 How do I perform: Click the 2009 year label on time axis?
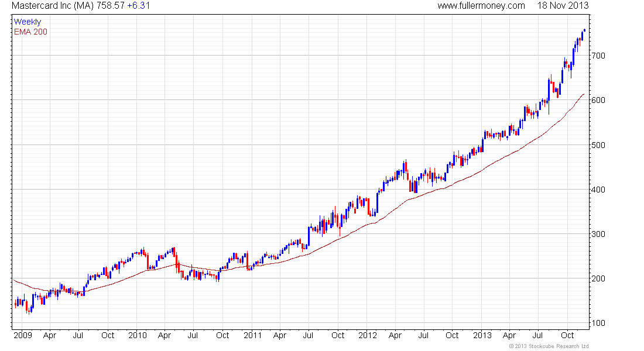click(x=23, y=335)
